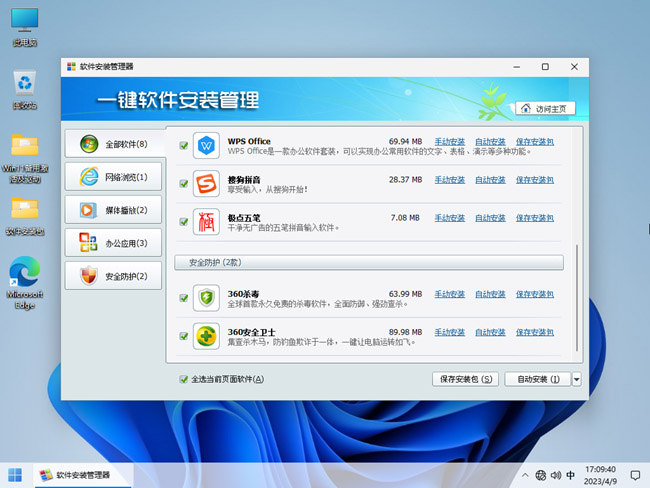The image size is (650, 488).
Task: Select 办公应用(3) category tab
Action: [x=114, y=243]
